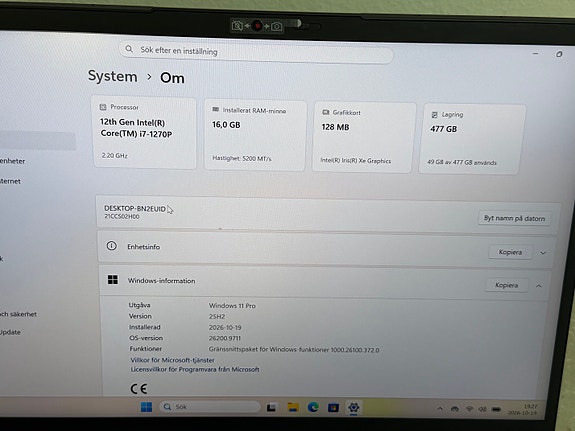
Task: Click the Windows logo beside Windows-information
Action: (113, 280)
